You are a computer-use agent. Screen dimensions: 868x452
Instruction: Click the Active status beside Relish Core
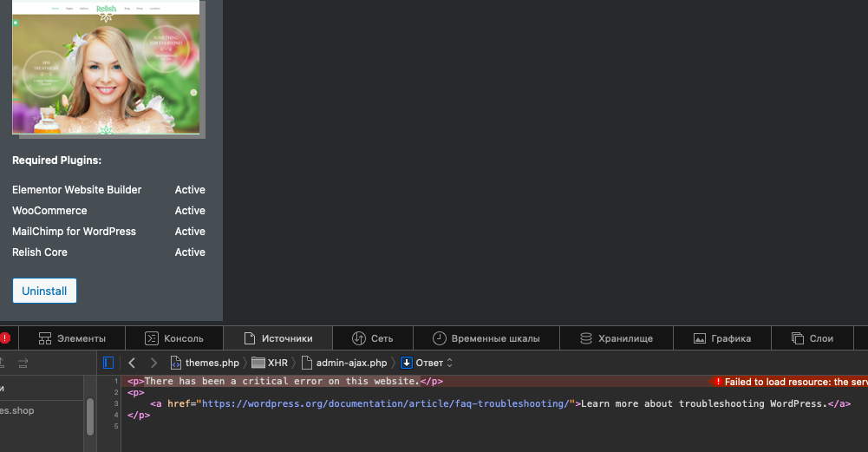190,252
